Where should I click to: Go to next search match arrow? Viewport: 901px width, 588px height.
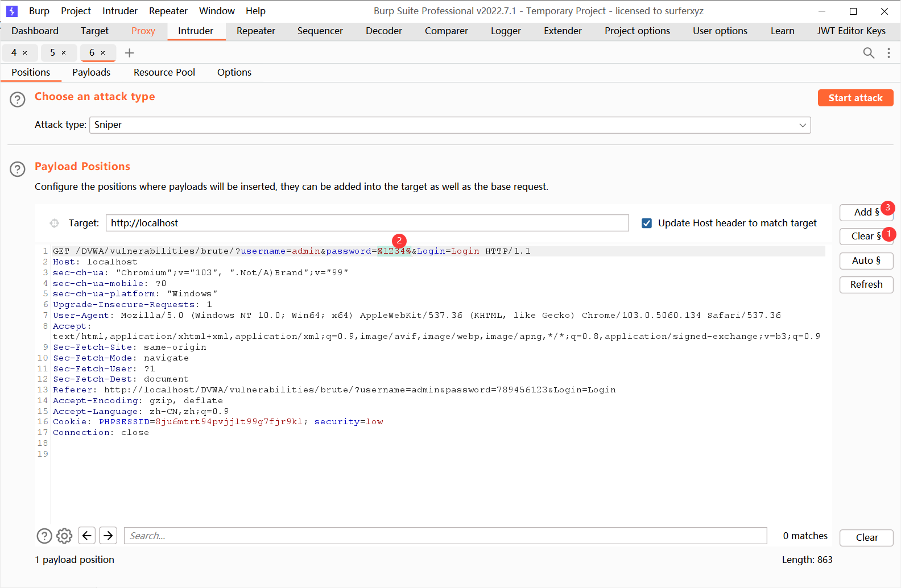tap(108, 536)
